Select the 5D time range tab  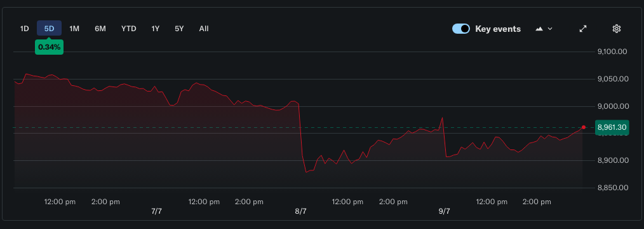coord(50,29)
